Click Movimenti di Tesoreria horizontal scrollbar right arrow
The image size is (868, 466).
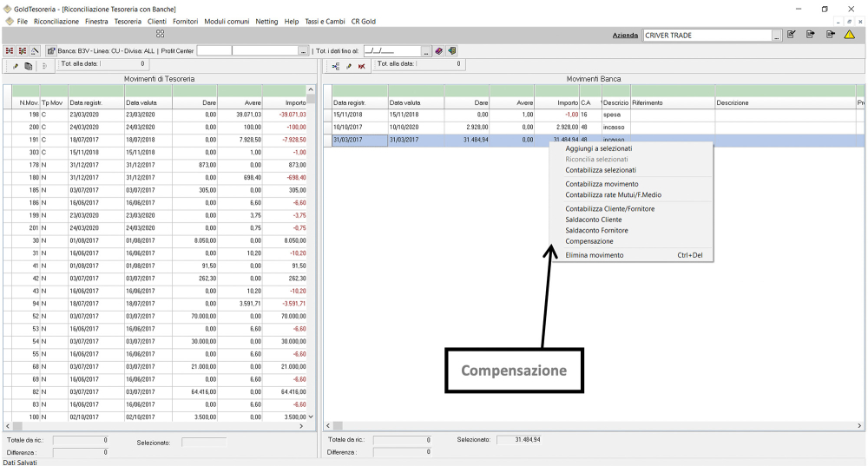click(x=302, y=426)
